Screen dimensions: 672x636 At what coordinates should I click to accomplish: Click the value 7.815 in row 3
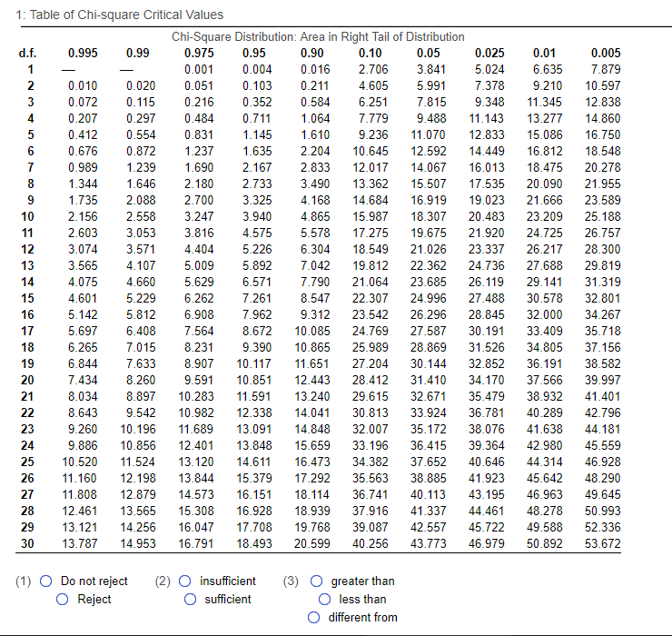click(431, 102)
